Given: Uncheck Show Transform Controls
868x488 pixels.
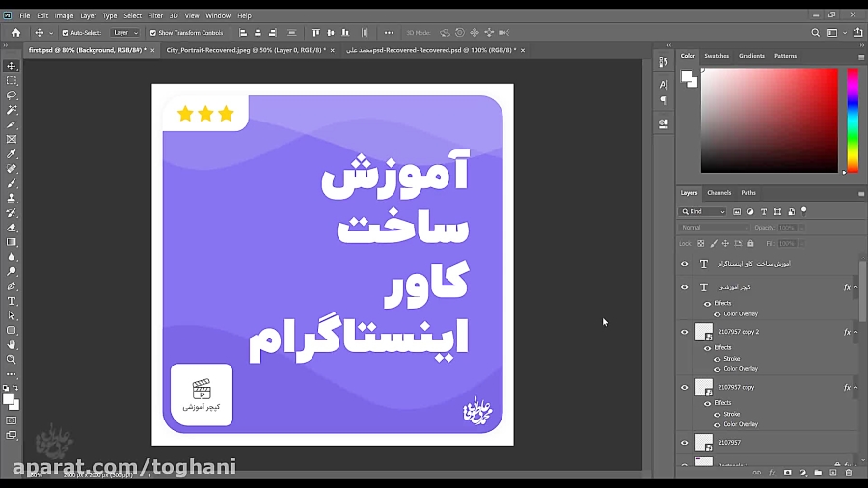Looking at the screenshot, I should coord(153,33).
